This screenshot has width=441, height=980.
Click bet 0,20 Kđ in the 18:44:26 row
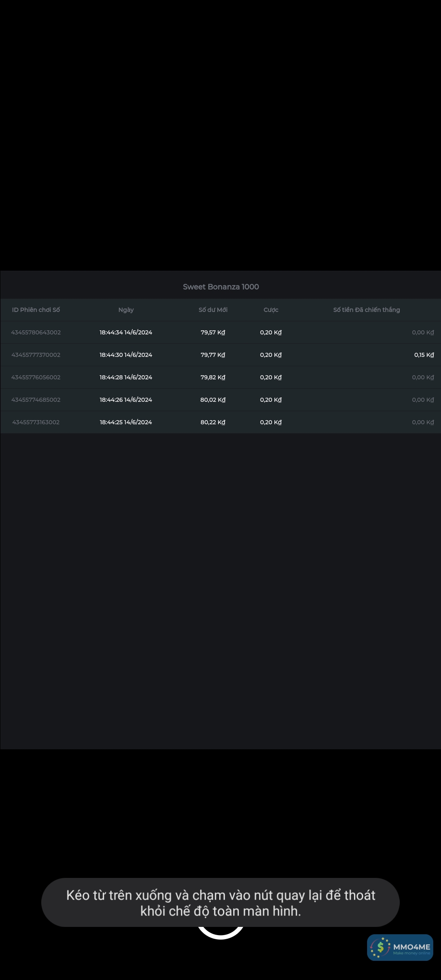271,400
